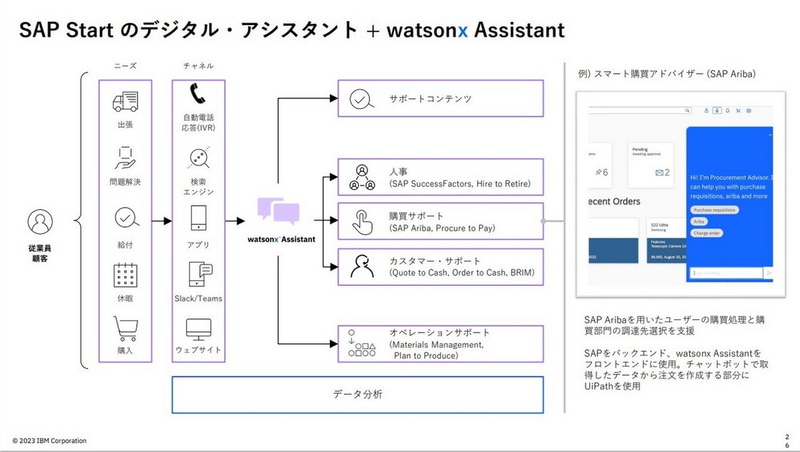Click the shopping cart icon above 購入
The height and width of the screenshot is (452, 800).
tap(126, 329)
